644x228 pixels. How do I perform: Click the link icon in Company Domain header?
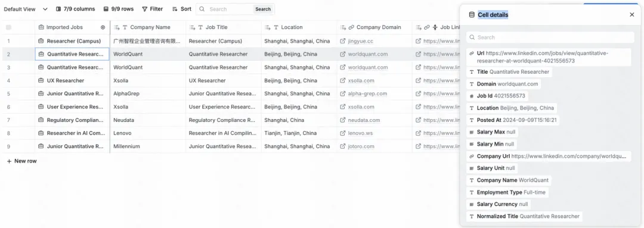(351, 27)
